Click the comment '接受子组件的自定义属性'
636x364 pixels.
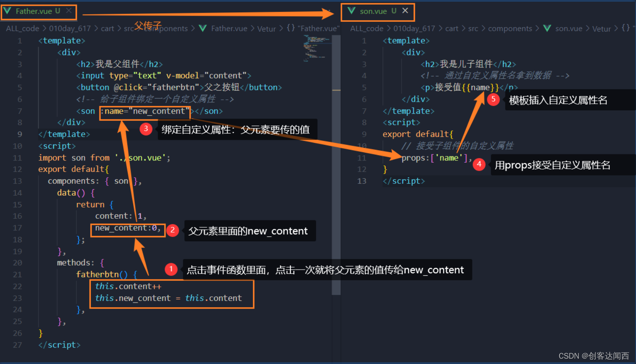[x=458, y=146]
